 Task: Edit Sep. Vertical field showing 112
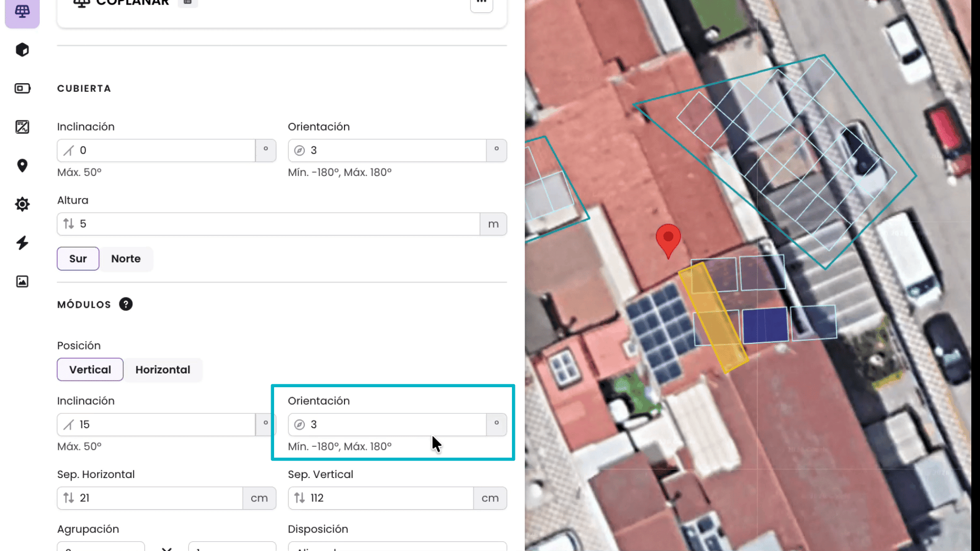coord(381,498)
